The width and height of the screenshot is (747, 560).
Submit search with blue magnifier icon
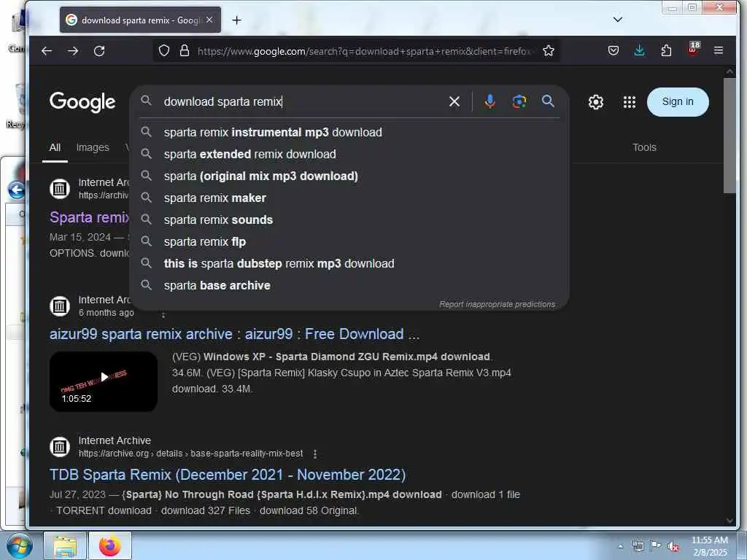(x=548, y=101)
